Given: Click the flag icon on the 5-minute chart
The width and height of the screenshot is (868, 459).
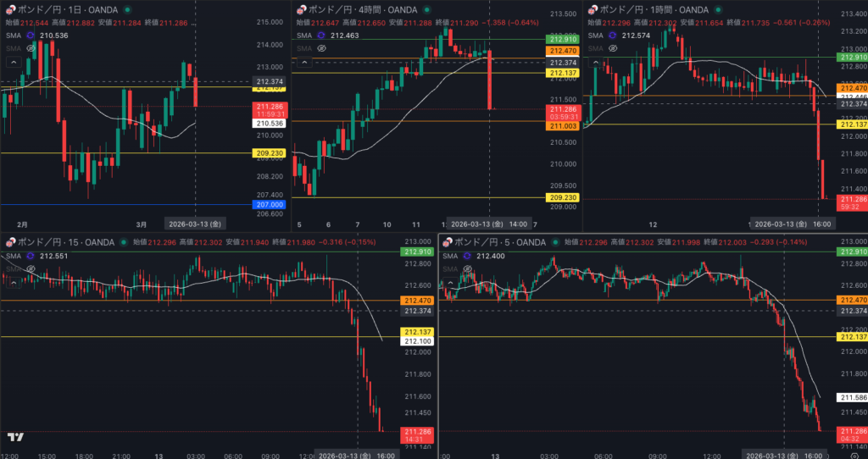Looking at the screenshot, I should point(448,242).
